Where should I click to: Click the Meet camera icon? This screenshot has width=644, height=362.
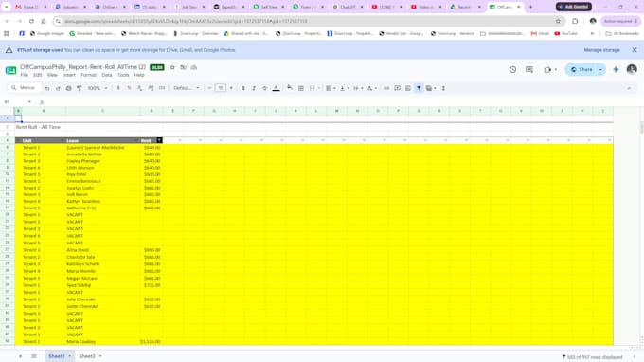coord(547,70)
